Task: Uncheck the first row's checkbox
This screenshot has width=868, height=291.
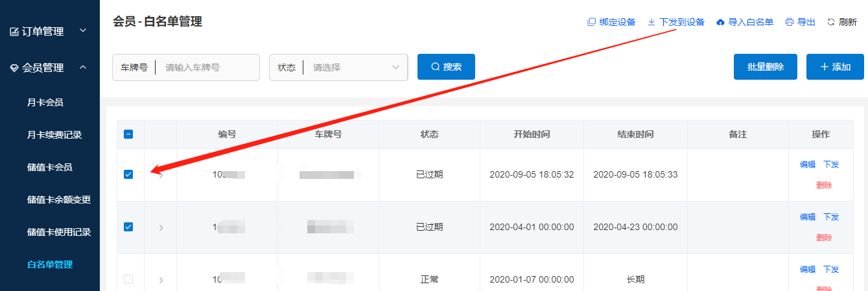Action: pos(128,174)
